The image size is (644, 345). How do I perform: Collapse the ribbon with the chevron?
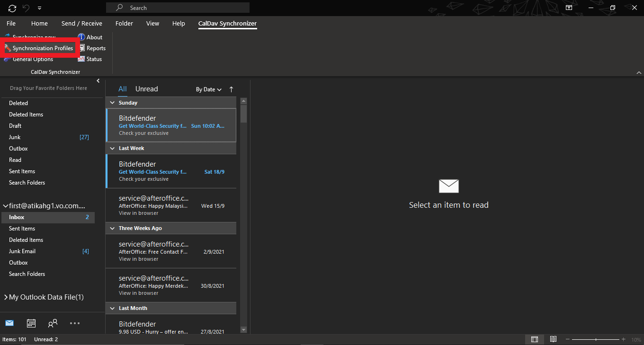[x=639, y=72]
